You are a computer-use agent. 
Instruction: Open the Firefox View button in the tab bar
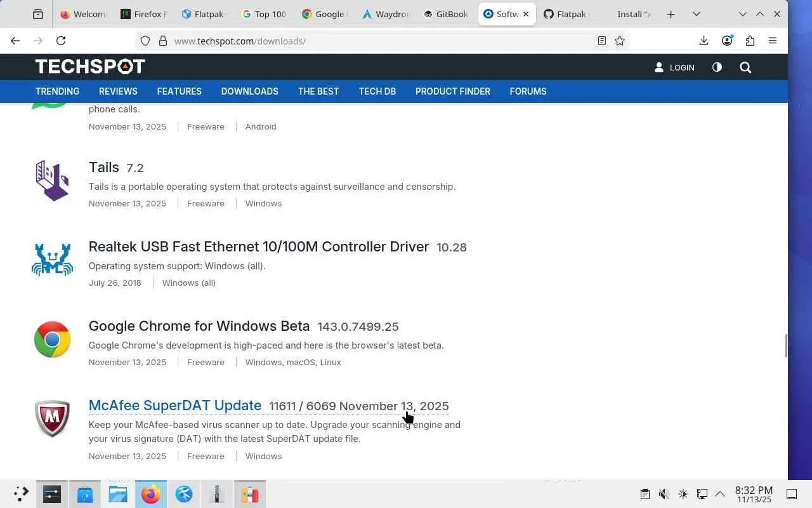(x=38, y=14)
